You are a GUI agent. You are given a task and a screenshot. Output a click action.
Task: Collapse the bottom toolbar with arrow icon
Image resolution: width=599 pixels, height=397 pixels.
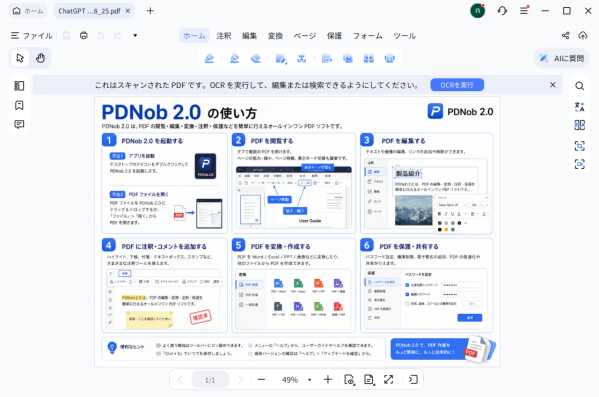coord(413,380)
